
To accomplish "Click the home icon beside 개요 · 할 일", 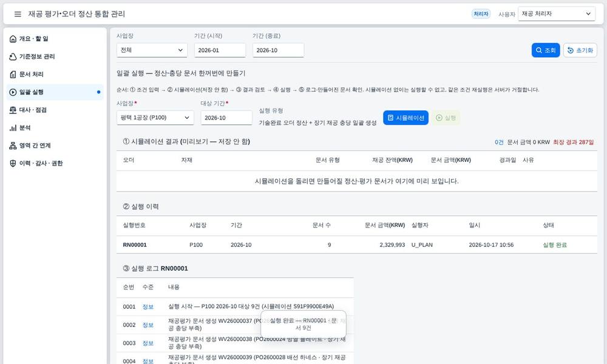I will [x=13, y=39].
